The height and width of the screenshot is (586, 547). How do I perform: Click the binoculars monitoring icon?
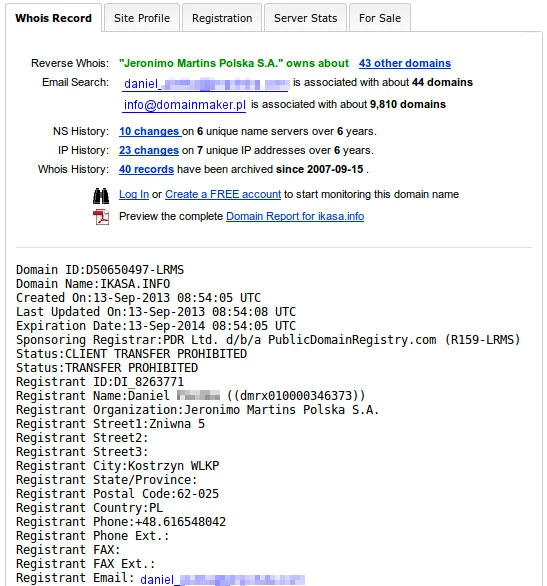click(x=101, y=196)
